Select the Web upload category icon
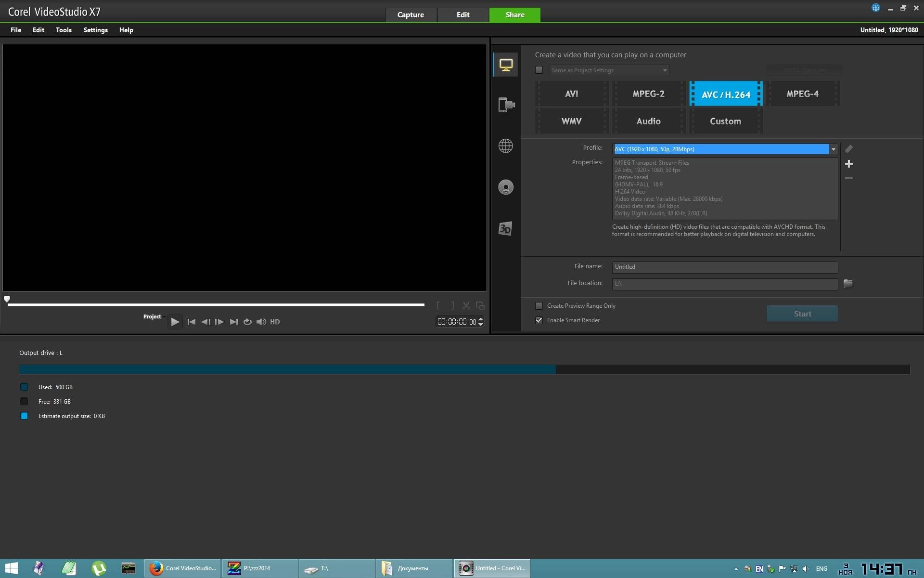This screenshot has height=578, width=924. pos(505,145)
